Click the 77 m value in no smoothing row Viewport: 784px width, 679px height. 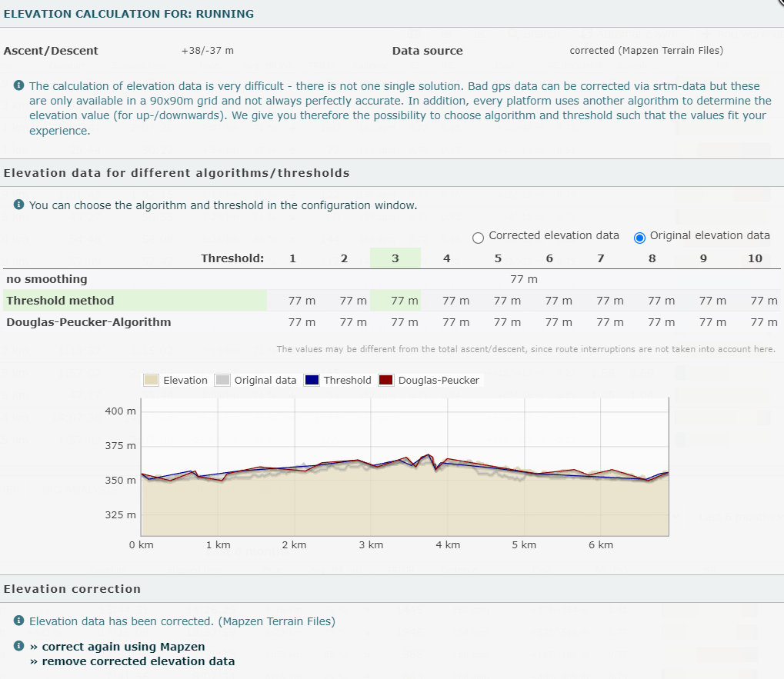524,279
